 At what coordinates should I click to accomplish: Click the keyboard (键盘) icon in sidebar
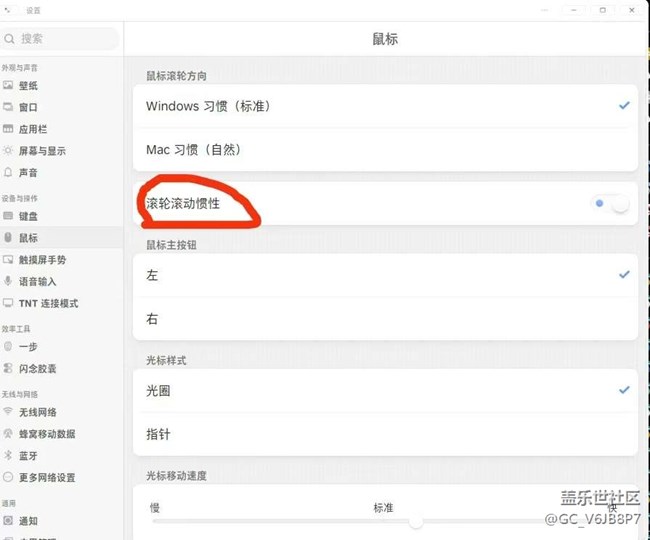pyautogui.click(x=9, y=216)
